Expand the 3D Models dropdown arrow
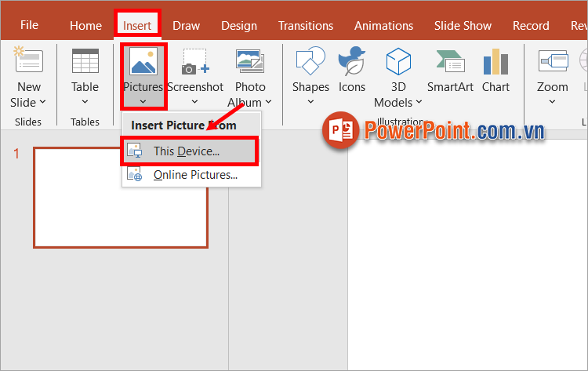 (x=419, y=102)
